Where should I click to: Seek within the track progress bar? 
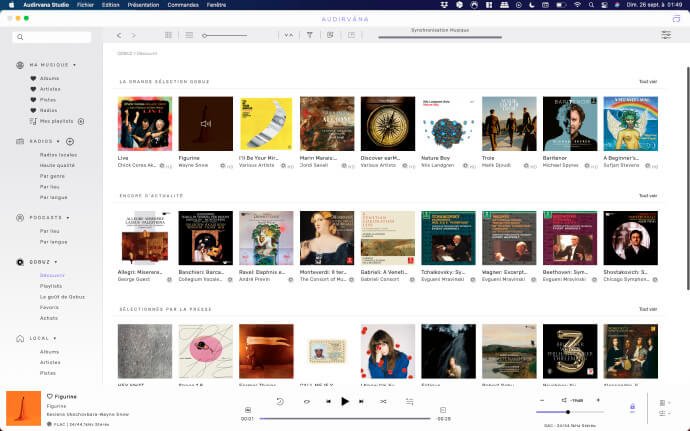tap(345, 419)
